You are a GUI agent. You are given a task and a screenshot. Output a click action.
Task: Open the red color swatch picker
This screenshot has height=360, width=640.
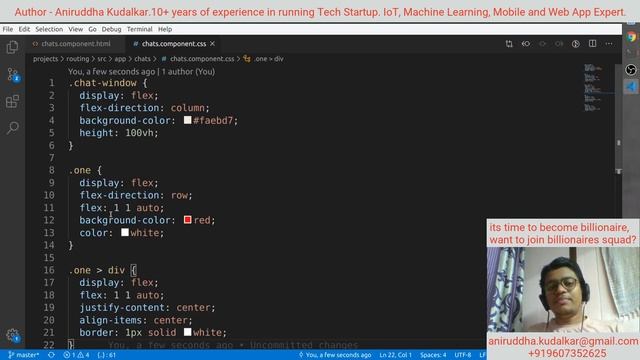187,220
